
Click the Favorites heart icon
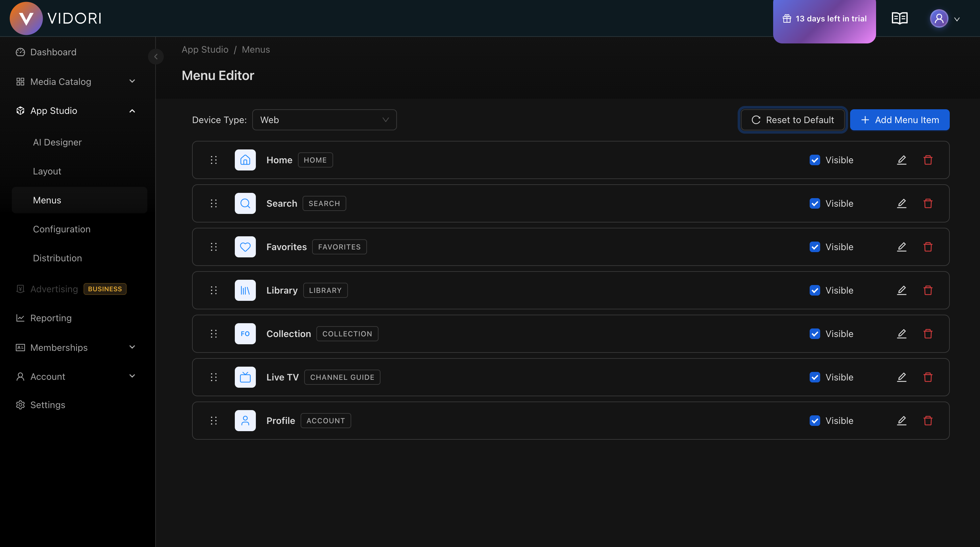click(x=245, y=247)
